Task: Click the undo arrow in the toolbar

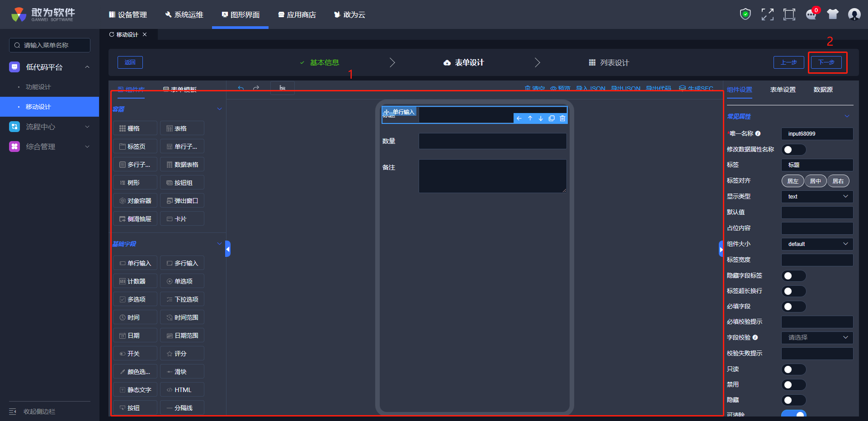Action: 241,88
